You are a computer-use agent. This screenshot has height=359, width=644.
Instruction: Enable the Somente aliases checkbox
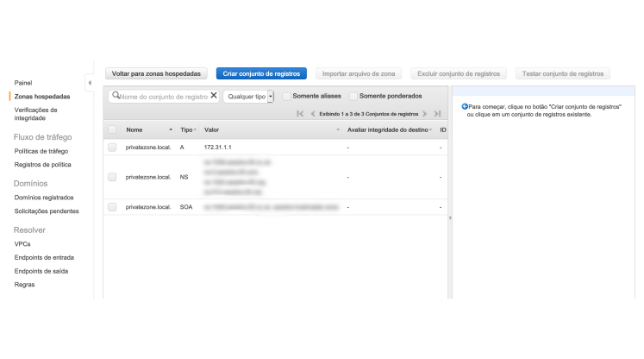(287, 96)
